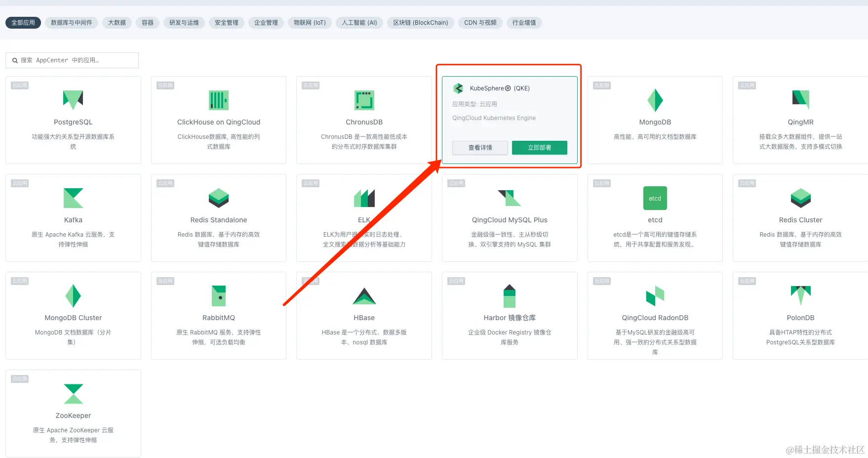The width and height of the screenshot is (868, 458).
Task: Click the PostgreSQL app icon
Action: (x=73, y=100)
